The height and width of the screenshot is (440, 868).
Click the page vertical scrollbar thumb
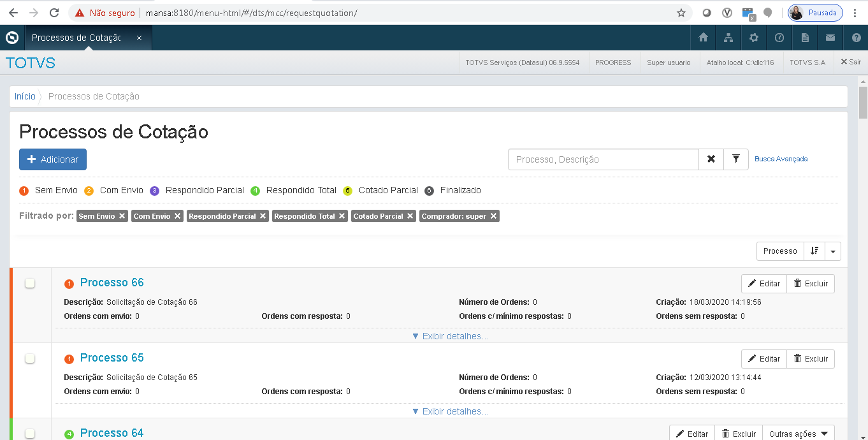(863, 103)
